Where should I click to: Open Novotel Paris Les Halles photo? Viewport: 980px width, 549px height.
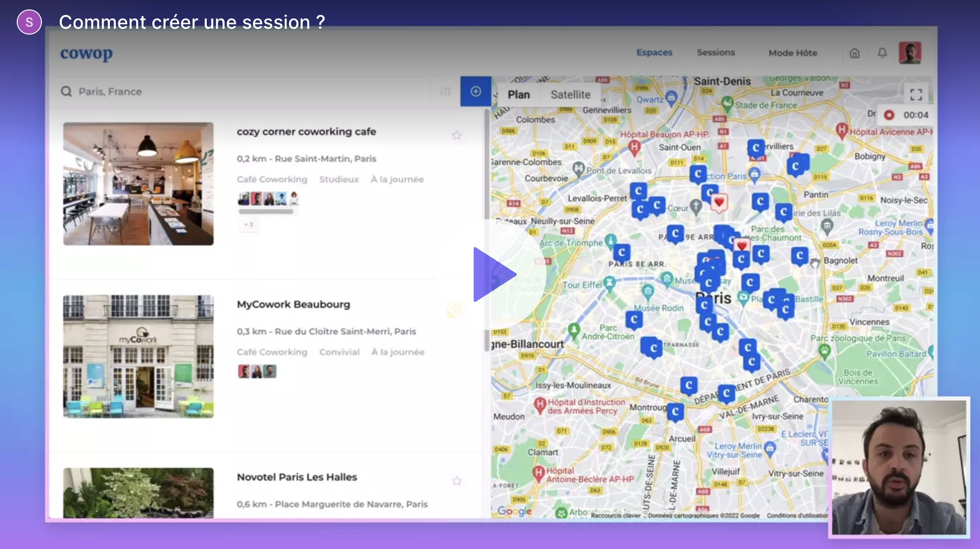coord(138,493)
